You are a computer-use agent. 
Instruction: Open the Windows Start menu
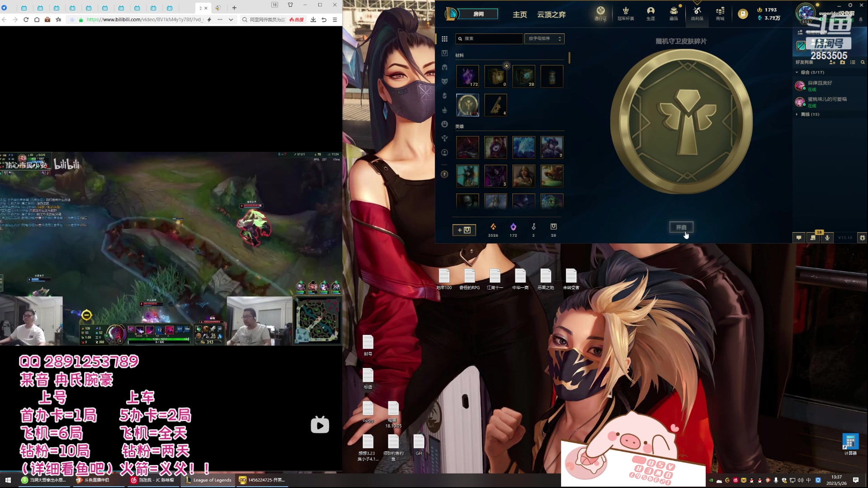(x=8, y=480)
